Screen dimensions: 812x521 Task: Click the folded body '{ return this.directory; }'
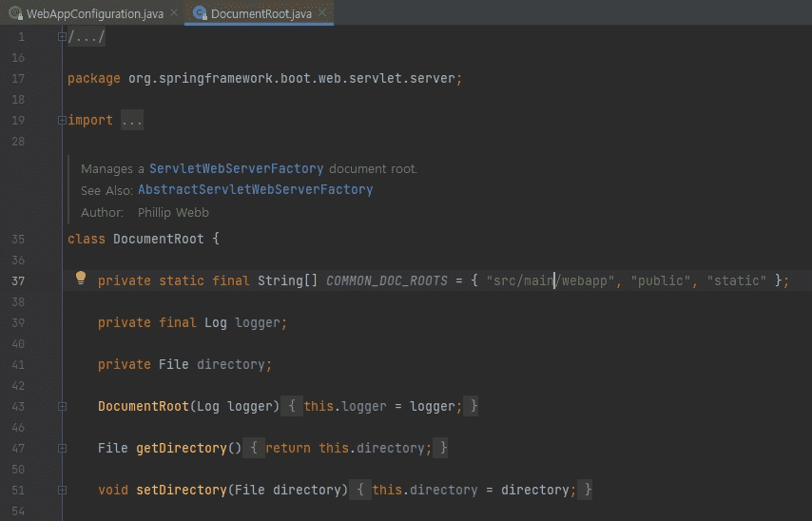pos(345,448)
